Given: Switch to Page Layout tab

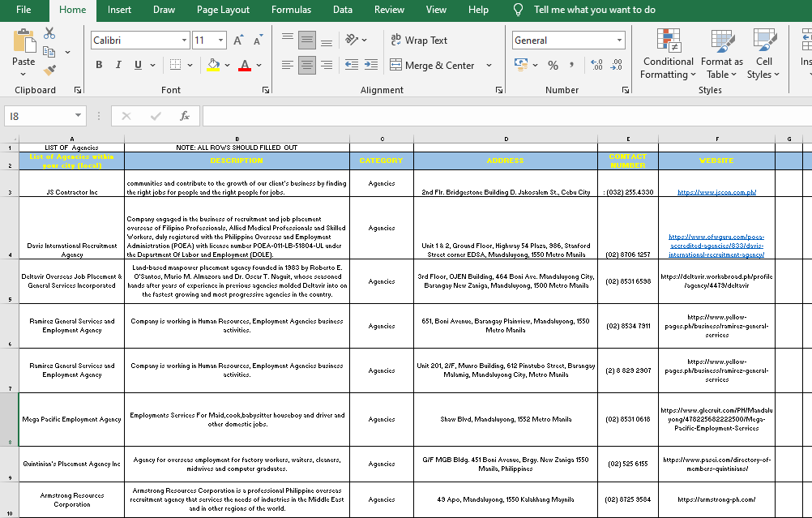Looking at the screenshot, I should click(x=223, y=10).
